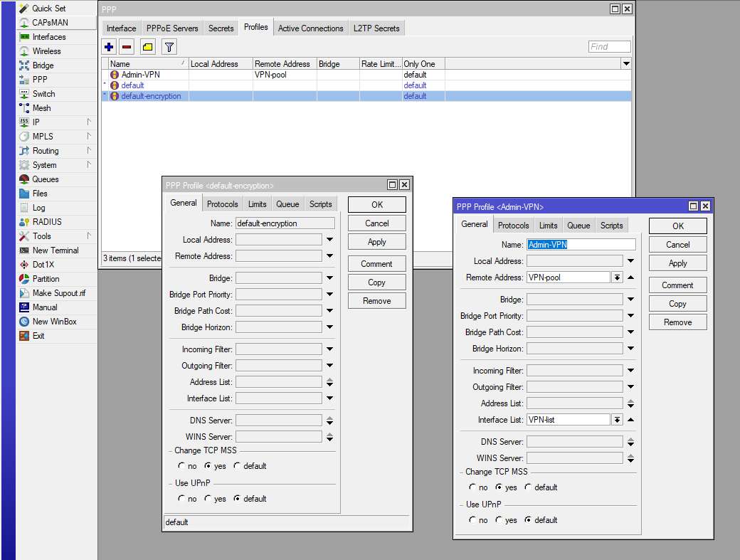Remove the selected profile with the minus button
Viewport: 740px width, 560px height.
pos(127,47)
